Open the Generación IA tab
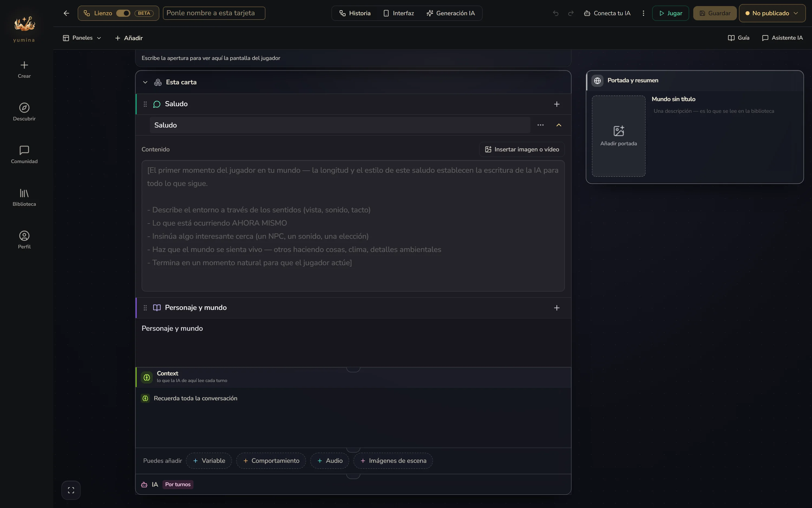 click(x=451, y=13)
